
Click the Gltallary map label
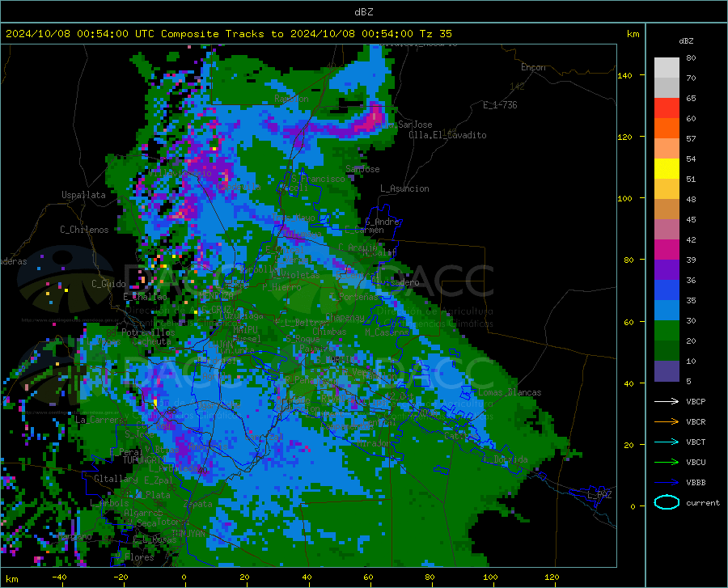[x=116, y=479]
